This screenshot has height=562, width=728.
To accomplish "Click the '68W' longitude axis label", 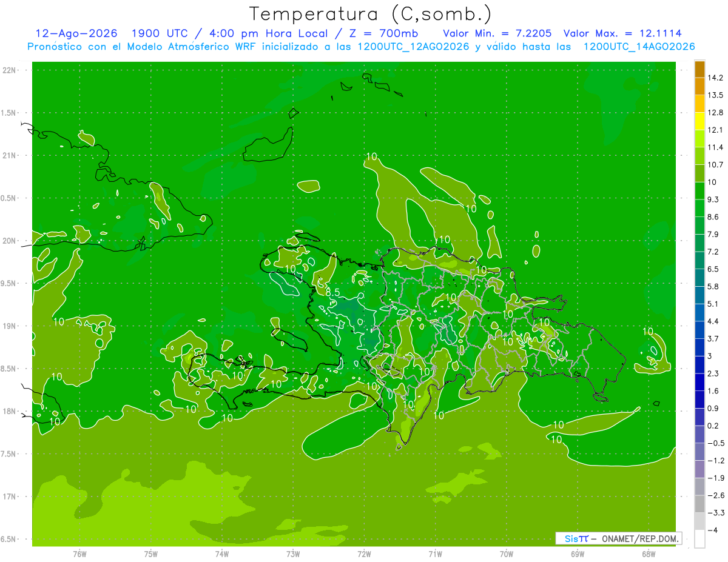I will [x=649, y=554].
